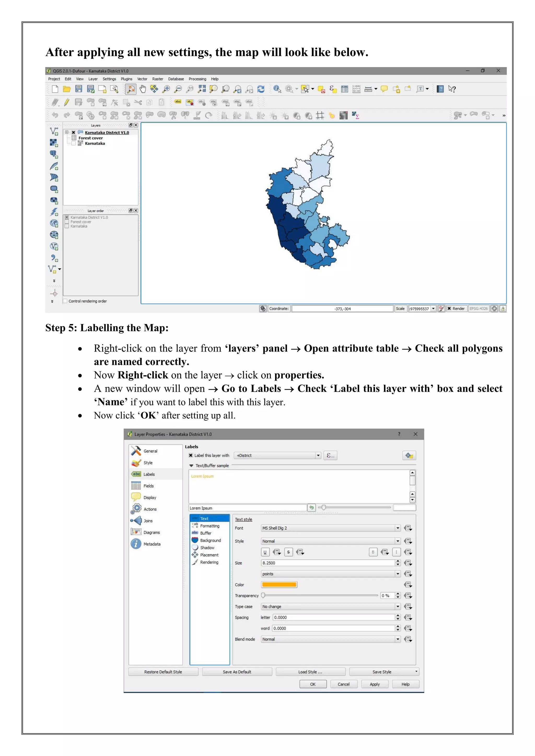Click the Map Tips speech bubble icon
The image size is (535, 756).
[x=384, y=89]
